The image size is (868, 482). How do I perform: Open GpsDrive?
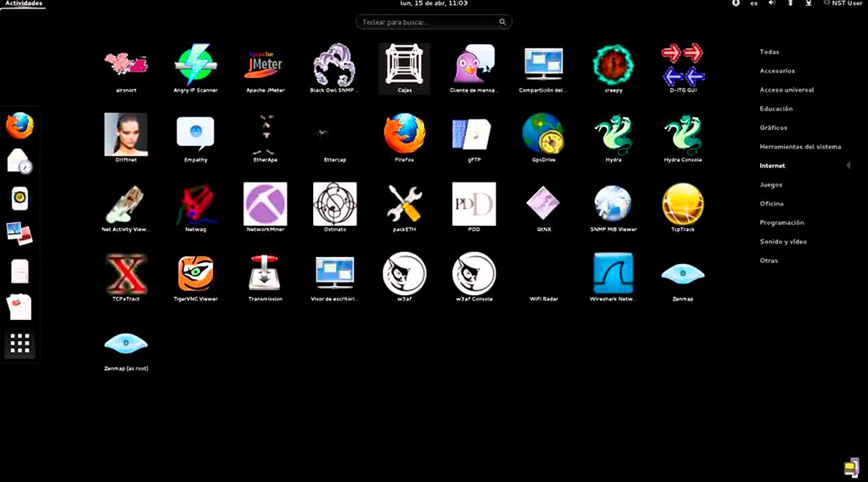[x=544, y=138]
